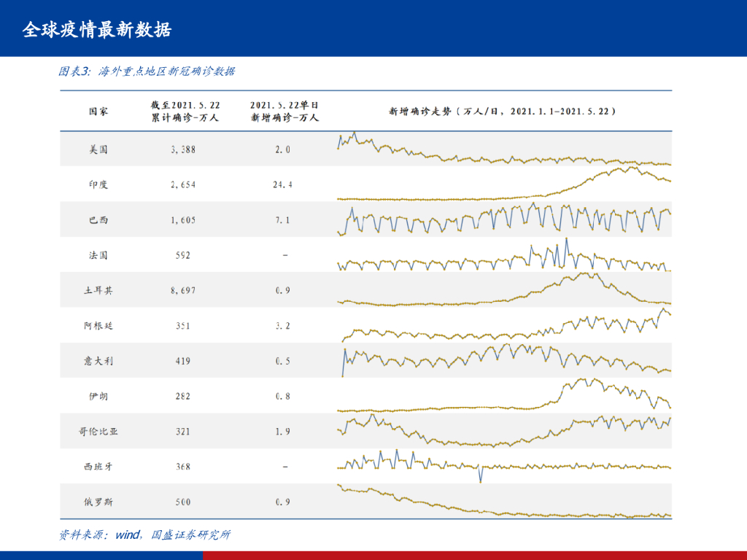Click Turkey's cumulative value 8,697

(x=183, y=291)
